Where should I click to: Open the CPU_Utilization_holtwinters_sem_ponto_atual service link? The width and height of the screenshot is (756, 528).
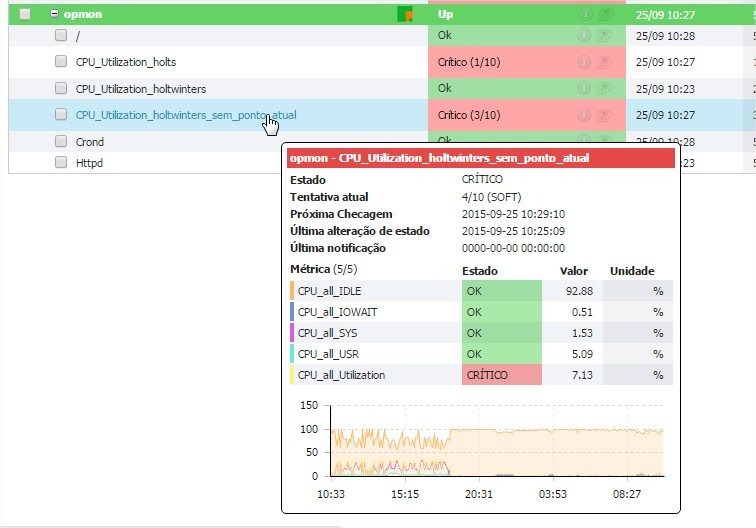click(x=185, y=115)
